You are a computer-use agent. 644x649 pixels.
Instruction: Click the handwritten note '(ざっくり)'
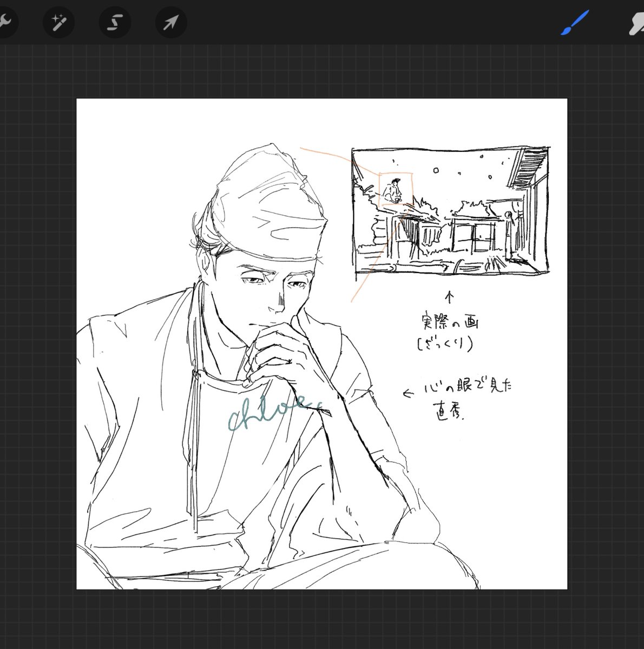(x=445, y=345)
